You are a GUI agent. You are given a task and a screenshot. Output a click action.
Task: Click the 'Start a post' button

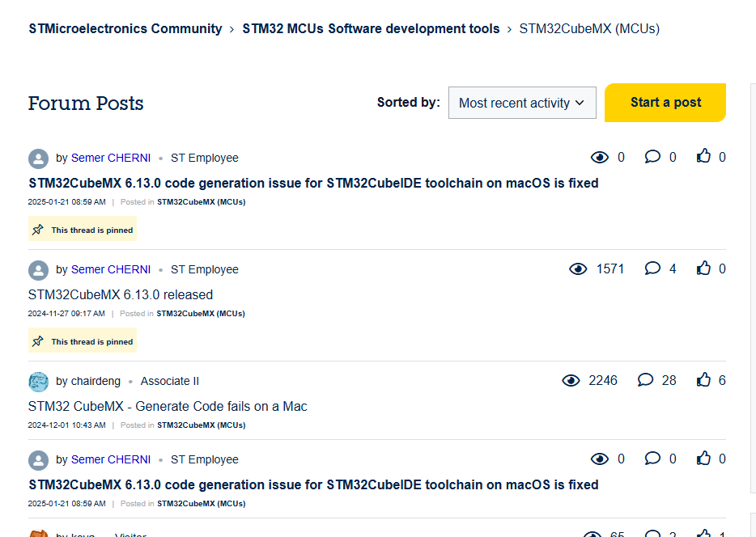[665, 103]
